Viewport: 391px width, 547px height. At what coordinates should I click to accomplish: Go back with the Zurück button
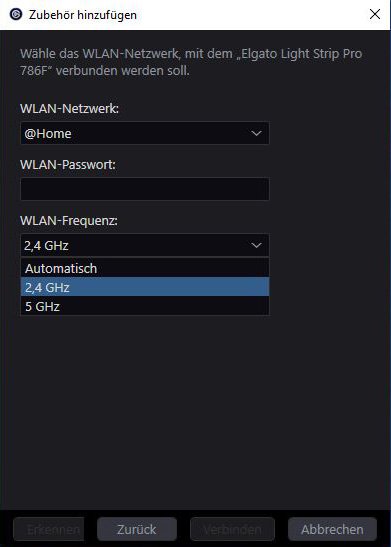coord(137,529)
